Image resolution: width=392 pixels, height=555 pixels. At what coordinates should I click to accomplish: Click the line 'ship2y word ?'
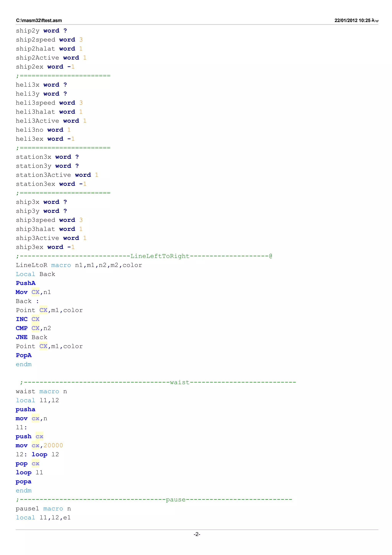[x=41, y=31]
